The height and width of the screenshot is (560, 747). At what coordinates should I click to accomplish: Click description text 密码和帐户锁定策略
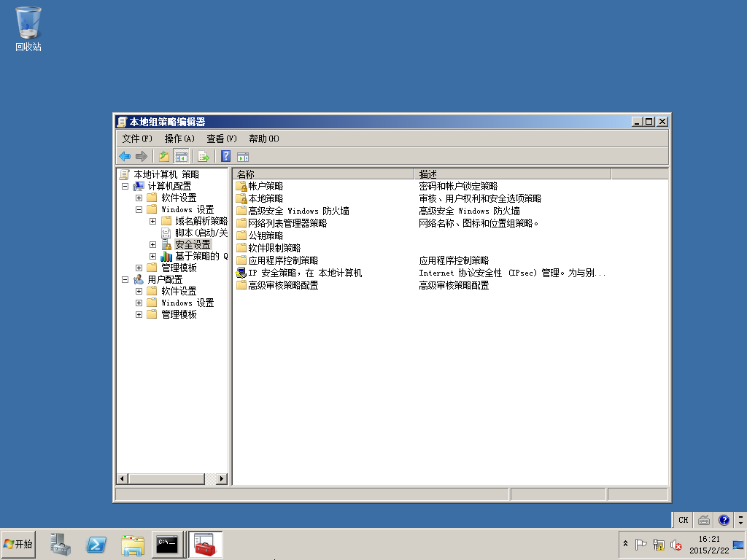(x=458, y=186)
